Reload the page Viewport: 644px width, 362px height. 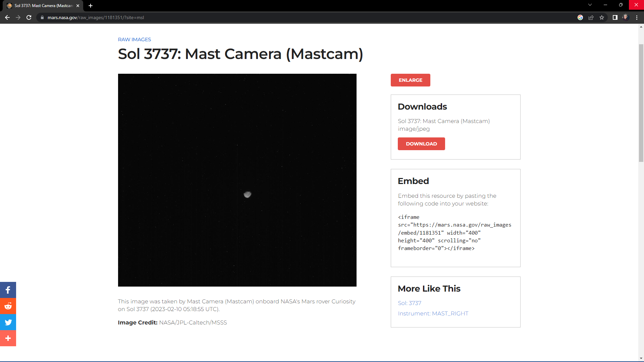point(29,17)
